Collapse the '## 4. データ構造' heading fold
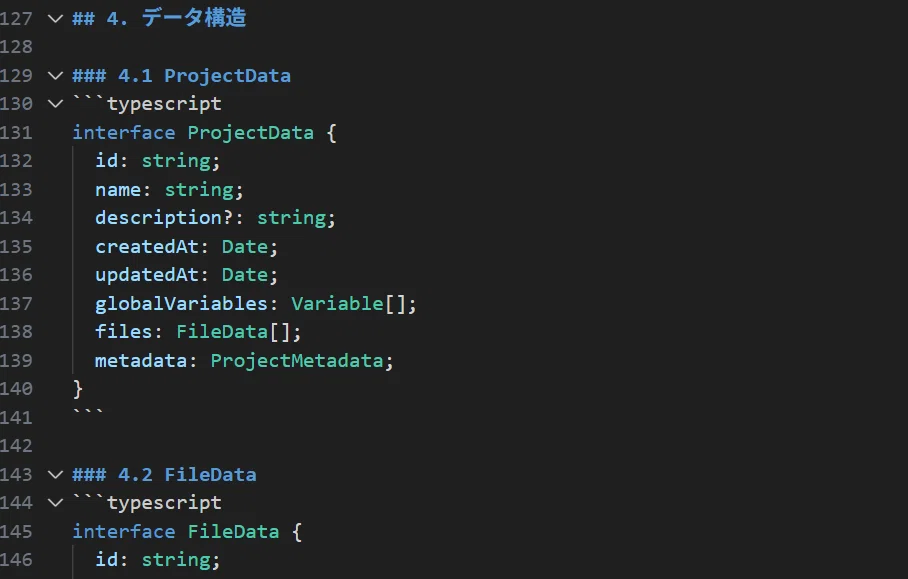Image resolution: width=908 pixels, height=579 pixels. [55, 19]
